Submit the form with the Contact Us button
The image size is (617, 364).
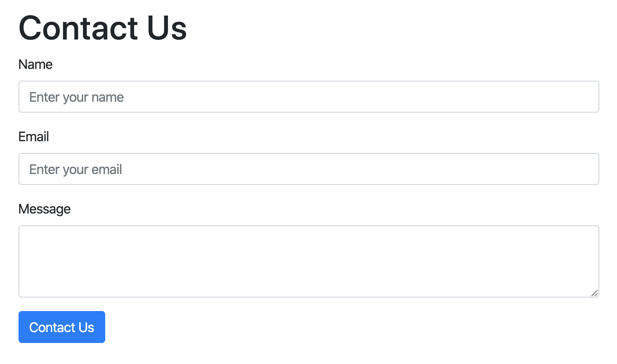62,327
